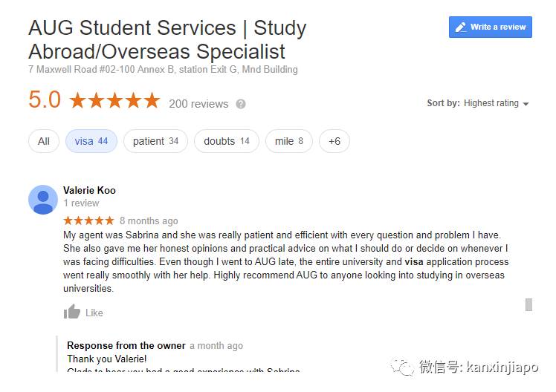556x392 pixels.
Task: Select the All reviews filter chip
Action: (x=44, y=141)
